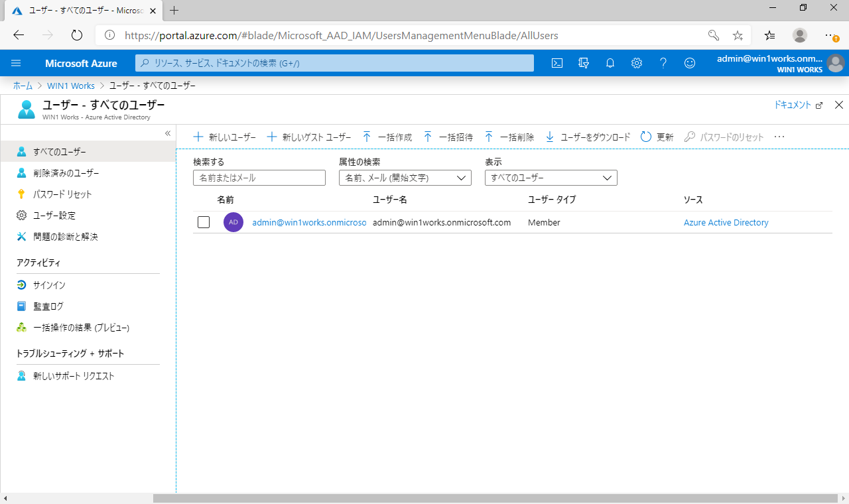Open the notifications bell
The width and height of the screenshot is (849, 504).
[610, 63]
